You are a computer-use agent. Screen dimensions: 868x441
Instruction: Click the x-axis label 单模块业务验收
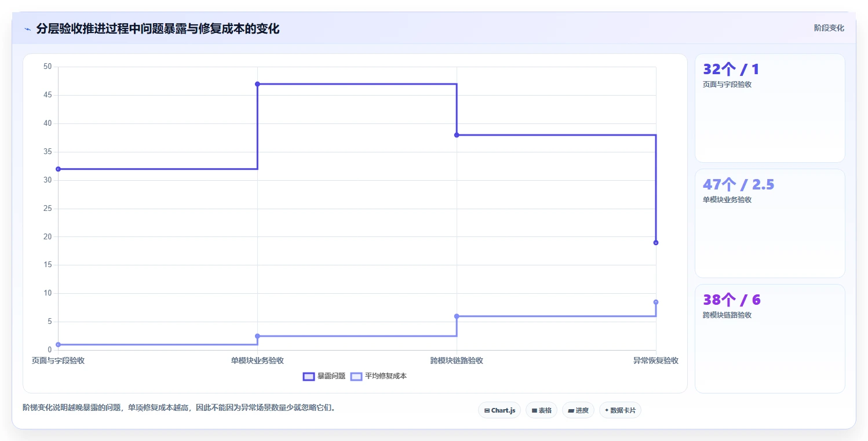(x=257, y=360)
